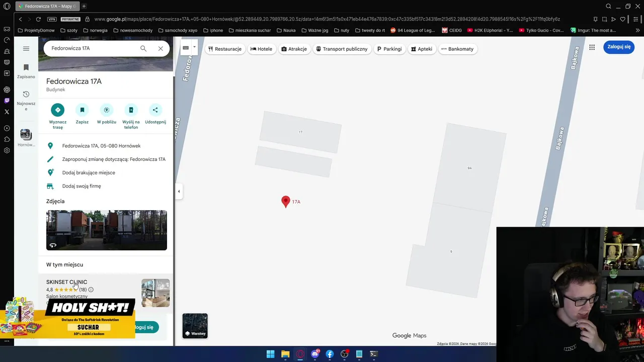The image size is (644, 362).
Task: Click the red 17A map pin
Action: [286, 202]
